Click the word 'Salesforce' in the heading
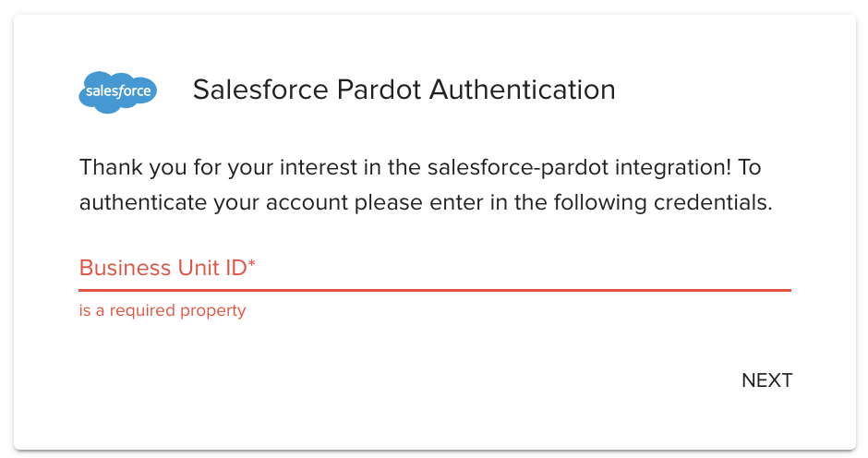Viewport: 868px width, 458px height. [x=259, y=90]
